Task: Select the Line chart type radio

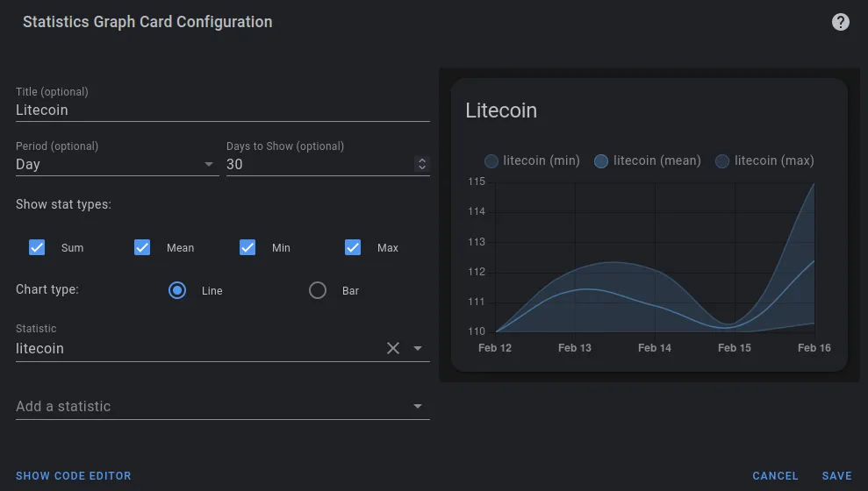Action: (x=177, y=290)
